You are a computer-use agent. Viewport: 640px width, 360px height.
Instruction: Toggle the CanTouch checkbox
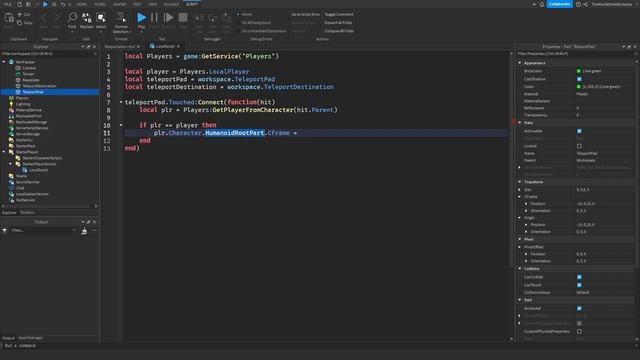click(579, 285)
